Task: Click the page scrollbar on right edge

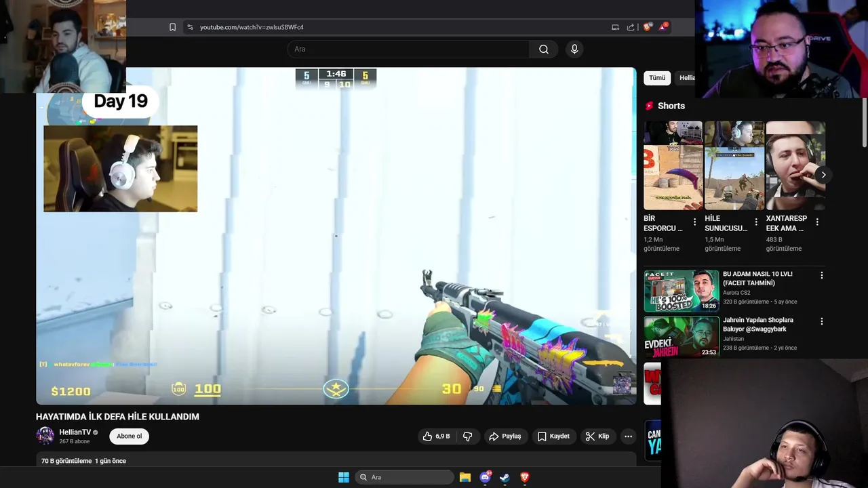Action: [865, 122]
